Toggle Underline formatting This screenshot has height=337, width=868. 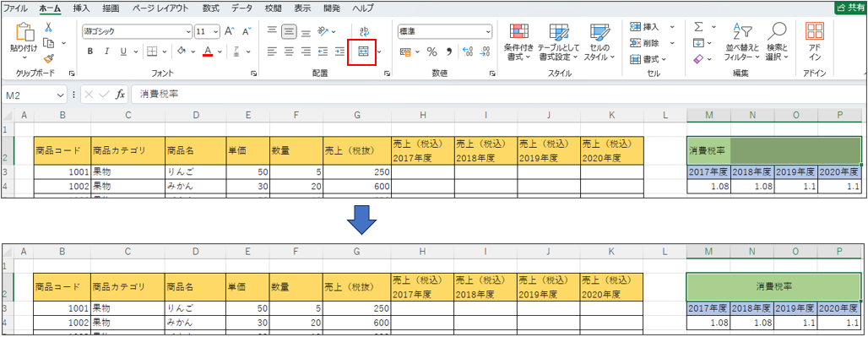(123, 52)
